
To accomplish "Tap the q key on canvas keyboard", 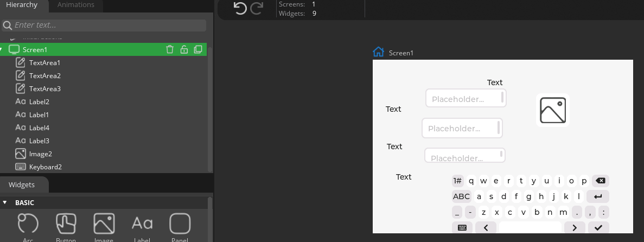I will pyautogui.click(x=471, y=181).
